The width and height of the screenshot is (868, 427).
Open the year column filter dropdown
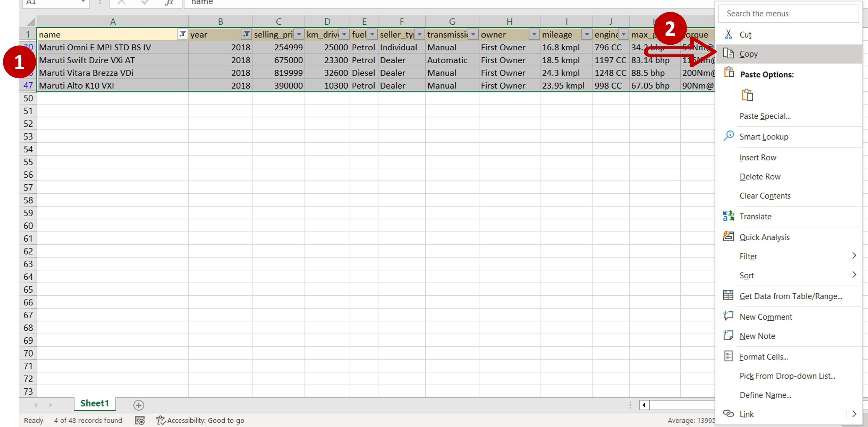[x=246, y=34]
